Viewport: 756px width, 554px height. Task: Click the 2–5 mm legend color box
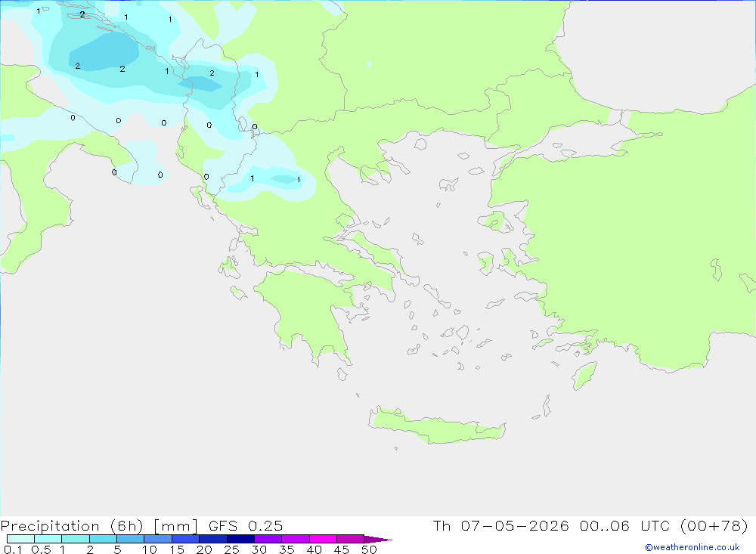pos(103,539)
